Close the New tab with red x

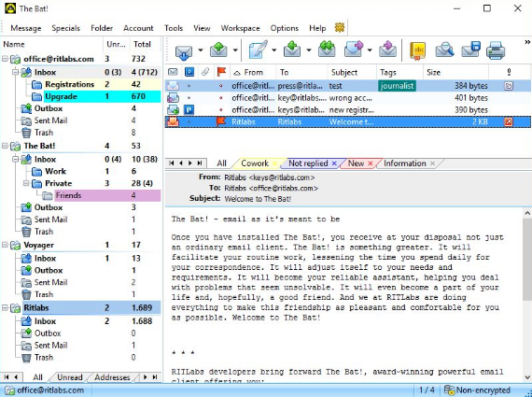(x=371, y=163)
